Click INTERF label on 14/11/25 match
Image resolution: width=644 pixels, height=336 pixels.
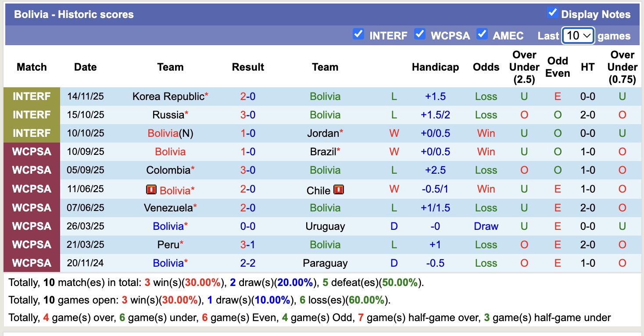[x=32, y=97]
